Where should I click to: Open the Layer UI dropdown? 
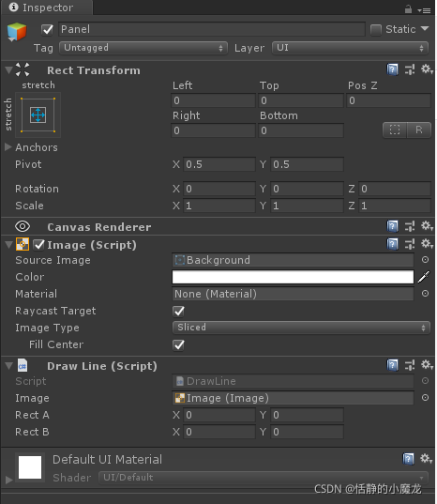point(350,48)
